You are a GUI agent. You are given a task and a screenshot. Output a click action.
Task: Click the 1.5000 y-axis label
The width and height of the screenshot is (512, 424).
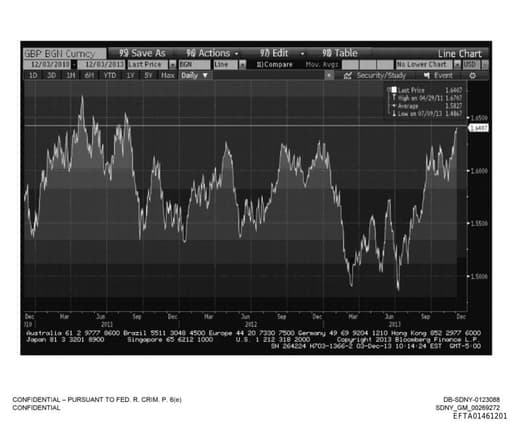(x=479, y=276)
